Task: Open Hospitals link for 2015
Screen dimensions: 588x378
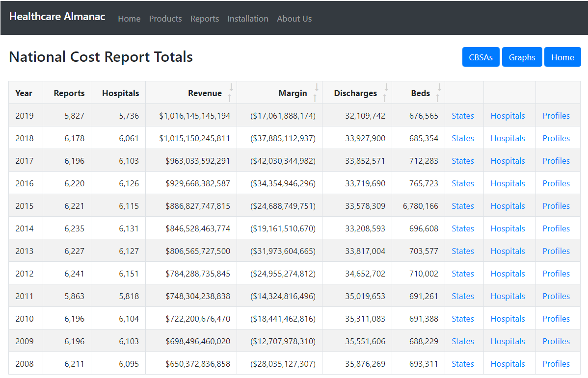Action: pos(508,206)
